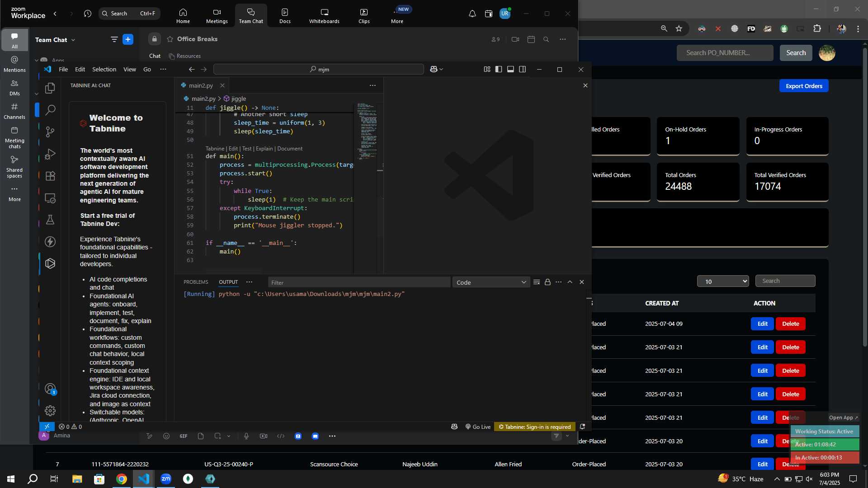Click the GIF button in Zoom composer
Viewport: 868px width, 488px height.
tap(184, 436)
